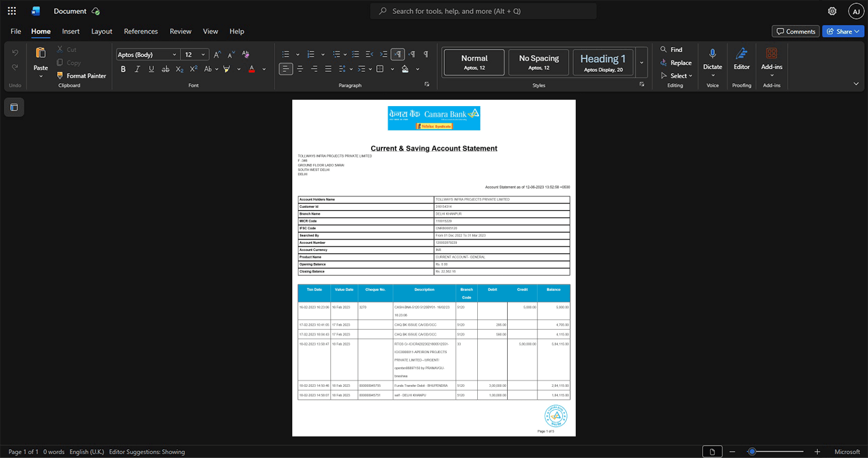
Task: Toggle superscript formatting
Action: 193,69
